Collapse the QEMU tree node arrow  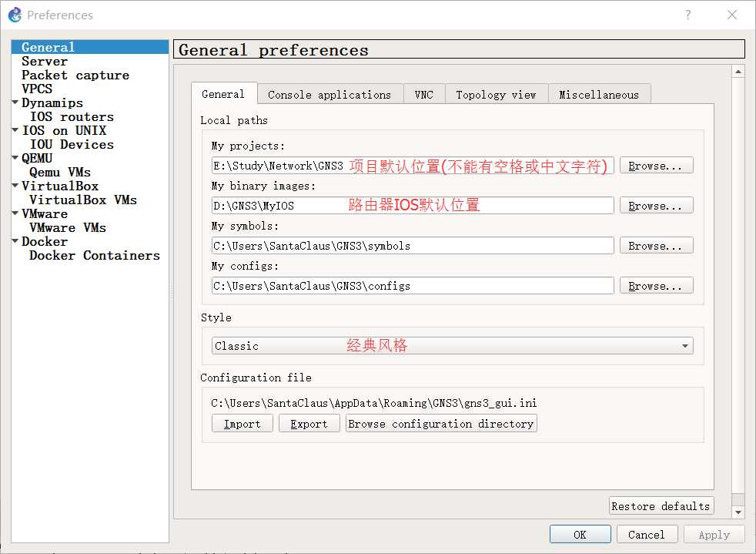15,158
